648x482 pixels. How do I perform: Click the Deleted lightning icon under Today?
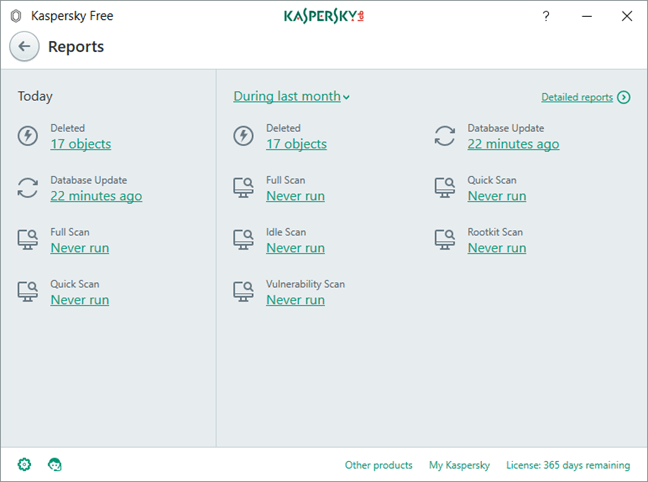(28, 136)
